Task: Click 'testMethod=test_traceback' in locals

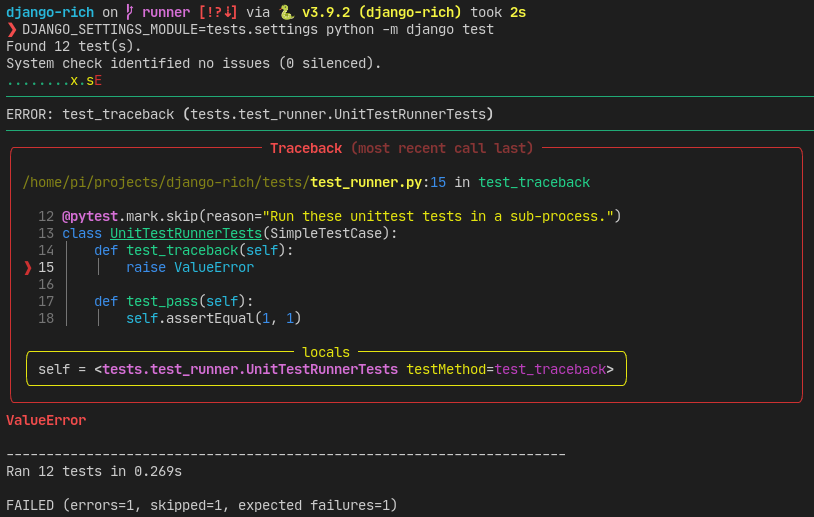Action: coord(506,370)
